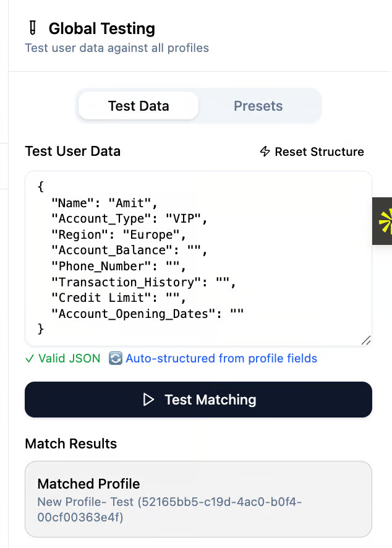392x548 pixels.
Task: Click Auto-structured from profile fields link
Action: tap(221, 358)
